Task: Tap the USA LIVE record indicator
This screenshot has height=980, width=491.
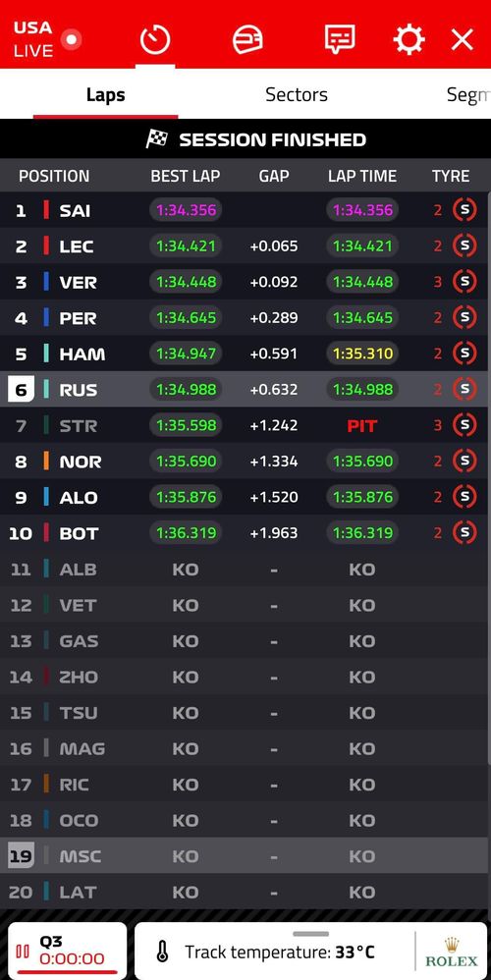Action: tap(72, 40)
